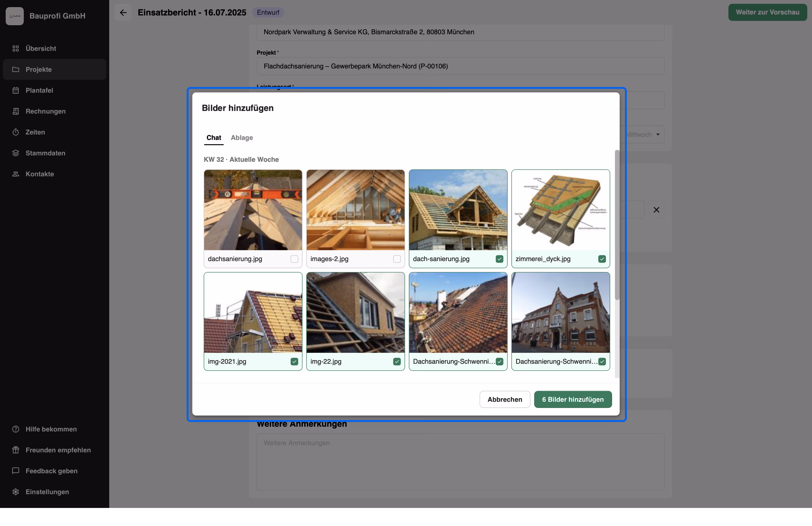Image resolution: width=812 pixels, height=526 pixels.
Task: Click the X remove icon beside field
Action: pyautogui.click(x=656, y=210)
